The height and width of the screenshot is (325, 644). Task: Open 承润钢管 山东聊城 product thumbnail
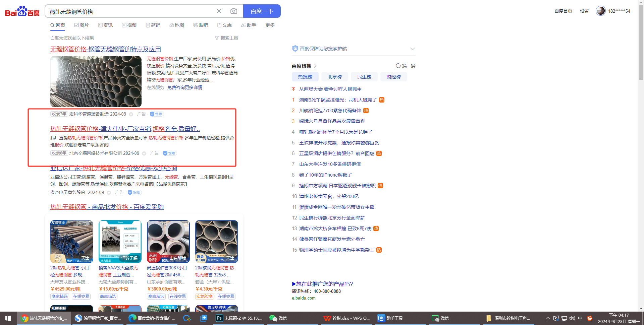pyautogui.click(x=168, y=242)
